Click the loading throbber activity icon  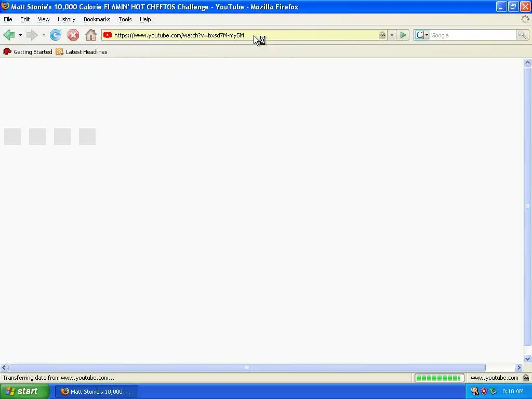525,19
